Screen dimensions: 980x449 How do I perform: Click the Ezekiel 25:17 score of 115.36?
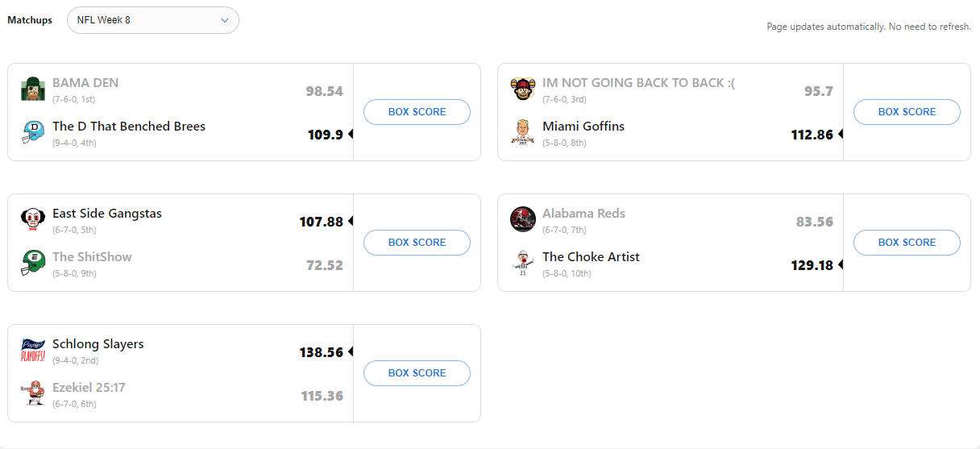[322, 396]
